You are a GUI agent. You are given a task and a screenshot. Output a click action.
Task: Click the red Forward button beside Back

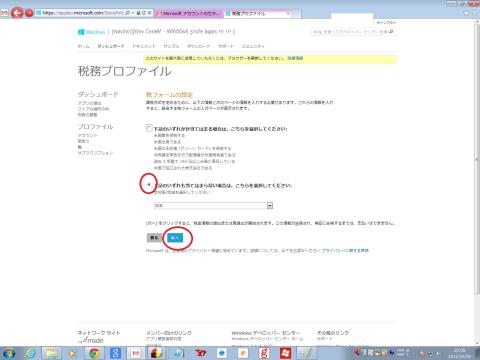29,13
